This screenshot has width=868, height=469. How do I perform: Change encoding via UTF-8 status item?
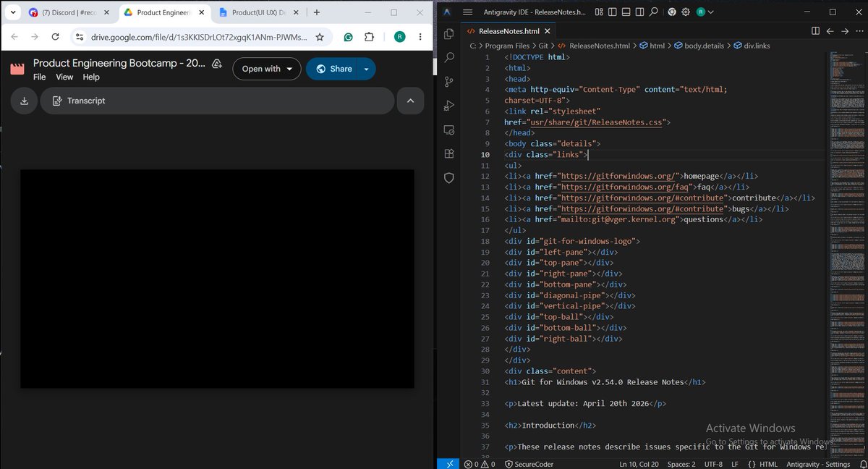pos(713,464)
